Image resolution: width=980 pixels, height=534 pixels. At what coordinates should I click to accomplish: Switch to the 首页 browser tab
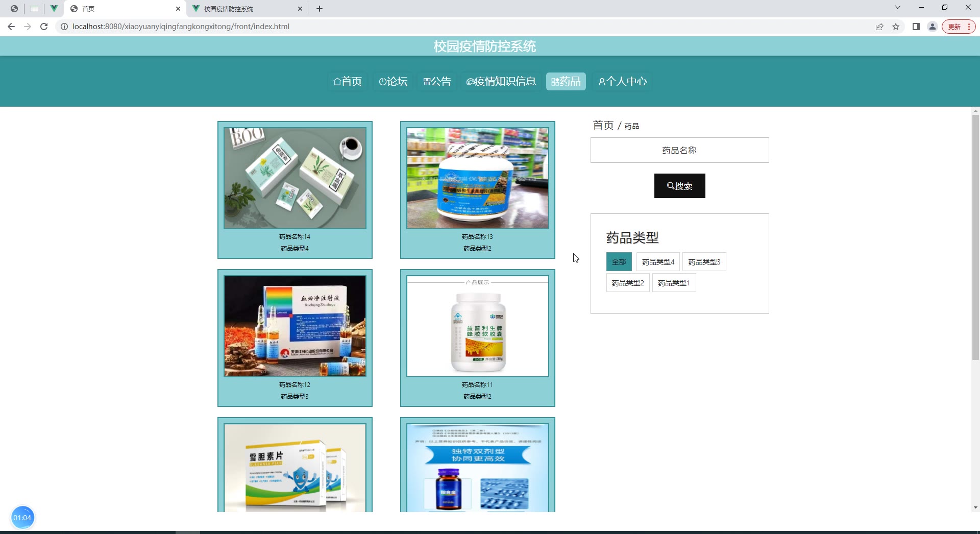126,9
